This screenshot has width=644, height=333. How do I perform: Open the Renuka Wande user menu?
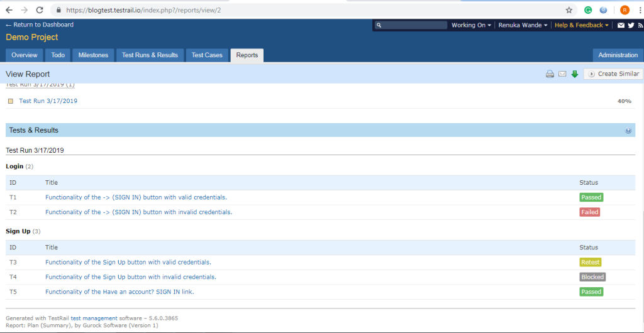(523, 25)
